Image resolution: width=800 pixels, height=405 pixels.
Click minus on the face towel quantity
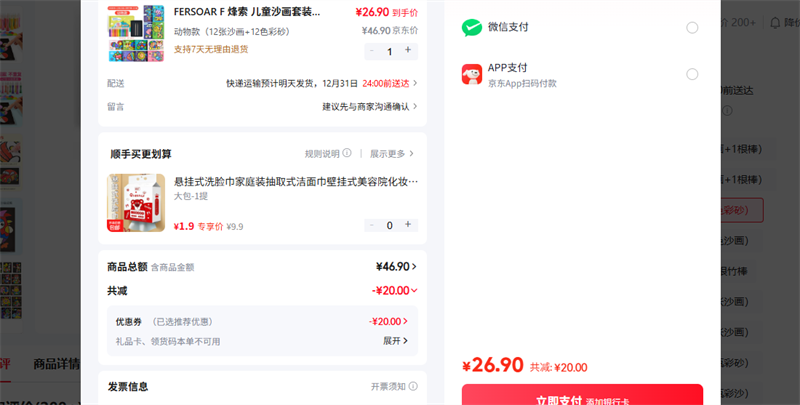click(373, 225)
